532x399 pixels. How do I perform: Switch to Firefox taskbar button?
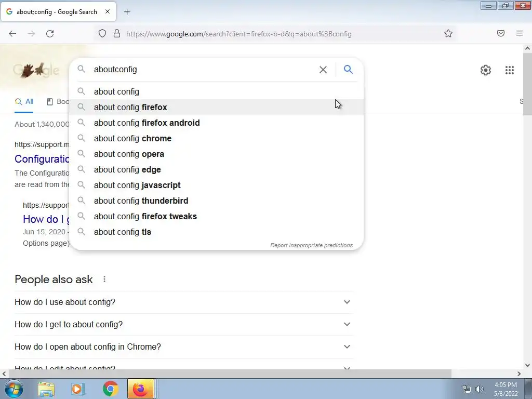140,389
